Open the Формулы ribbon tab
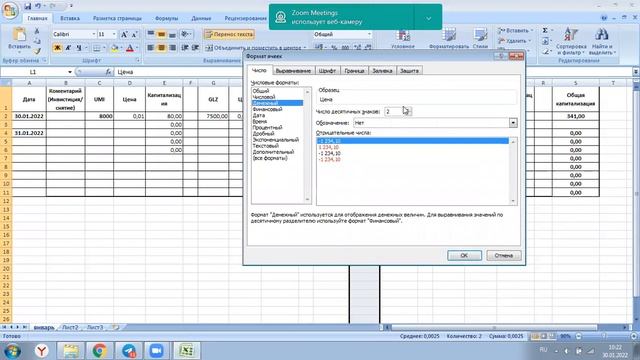640x360 pixels. 167,18
